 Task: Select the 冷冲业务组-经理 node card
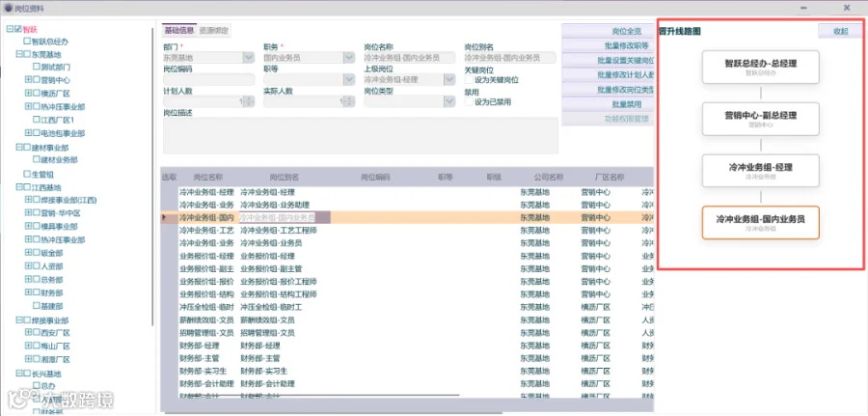tap(761, 171)
